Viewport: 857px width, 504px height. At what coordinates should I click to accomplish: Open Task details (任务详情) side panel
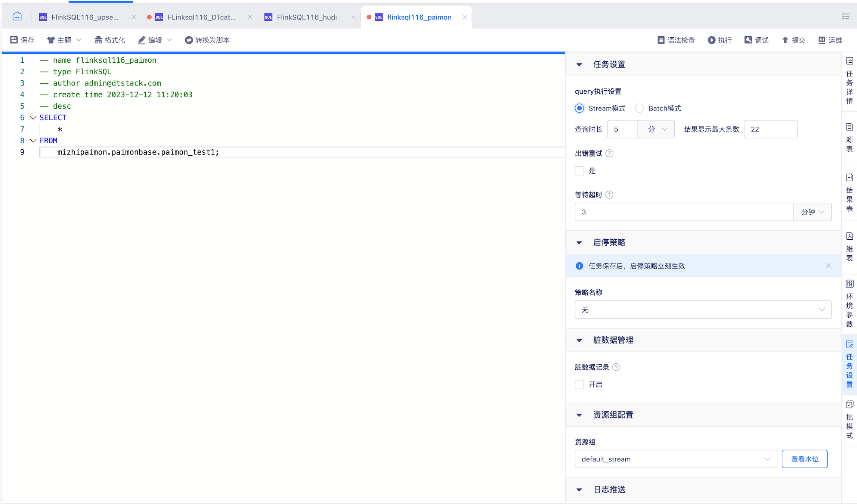(849, 81)
